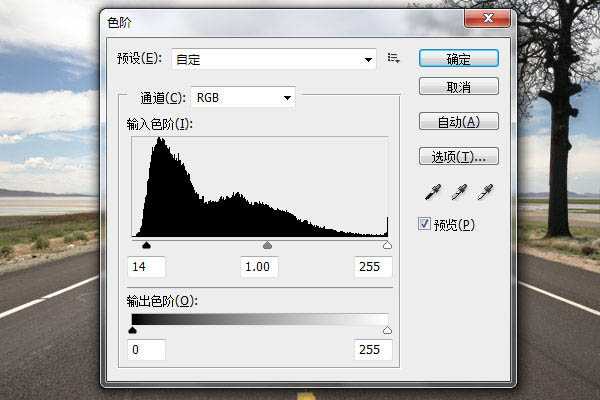Open 选项(T)... options dialog

(459, 156)
